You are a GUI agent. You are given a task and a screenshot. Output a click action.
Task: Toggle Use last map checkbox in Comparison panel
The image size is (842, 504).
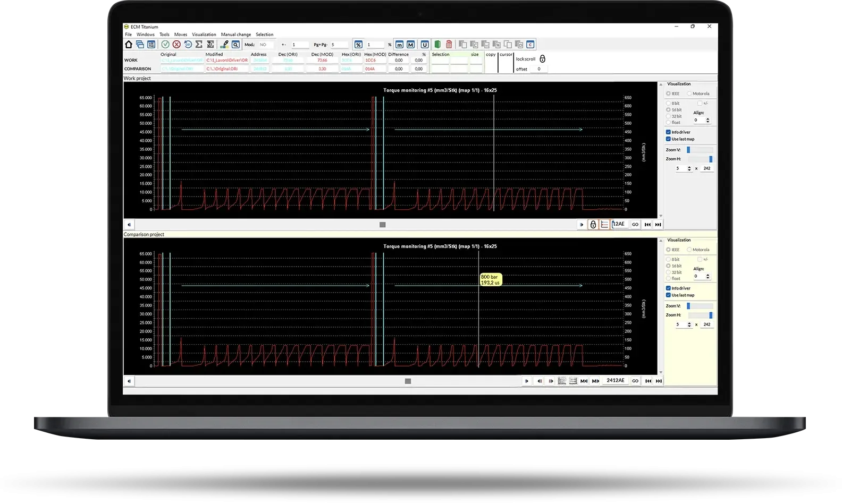pos(668,295)
